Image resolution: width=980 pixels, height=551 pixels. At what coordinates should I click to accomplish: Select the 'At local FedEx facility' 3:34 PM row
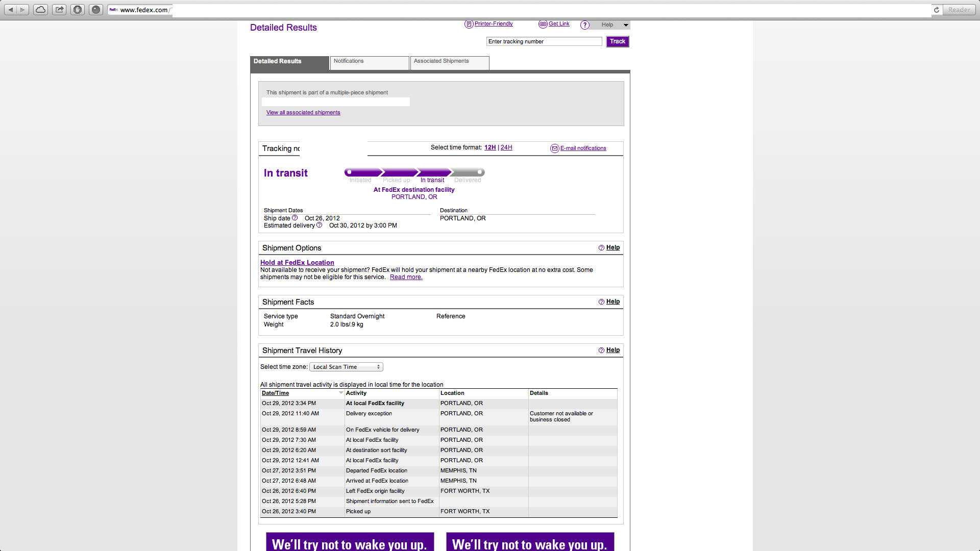point(438,403)
